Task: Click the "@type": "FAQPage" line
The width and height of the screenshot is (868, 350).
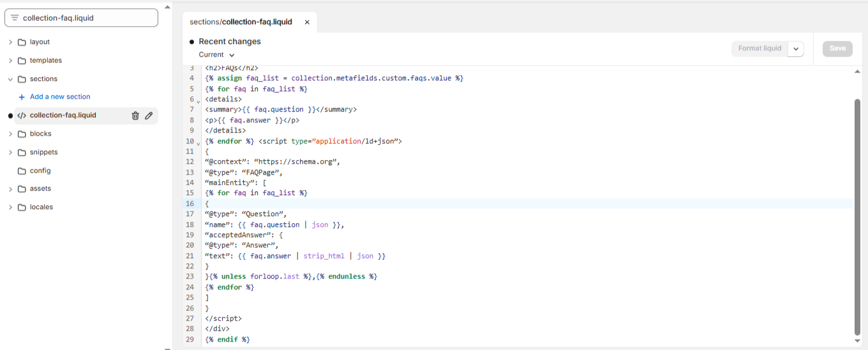Action: [x=243, y=173]
